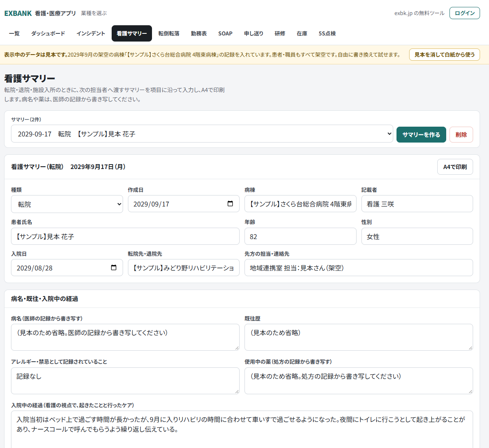
Task: Open the 一覧 tab
Action: [14, 33]
